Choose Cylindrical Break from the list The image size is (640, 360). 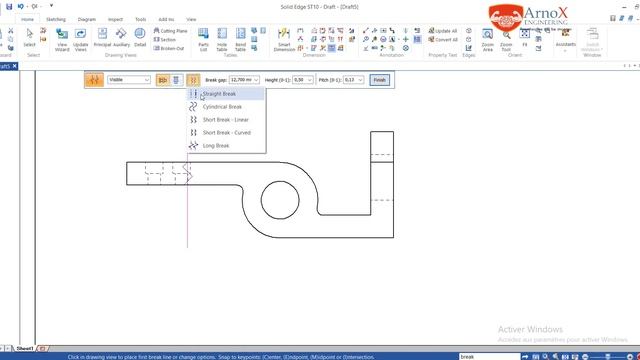[226, 107]
